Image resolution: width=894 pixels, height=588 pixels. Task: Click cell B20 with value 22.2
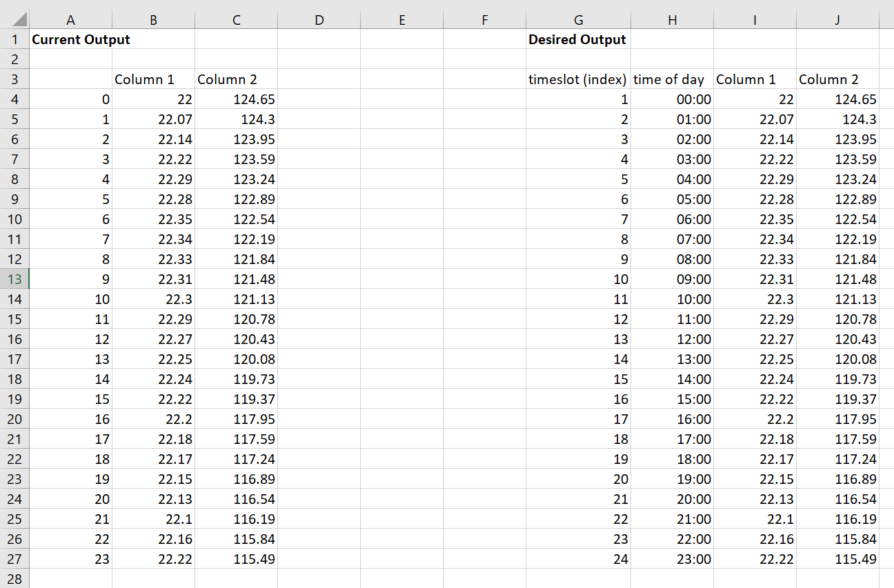pos(153,419)
